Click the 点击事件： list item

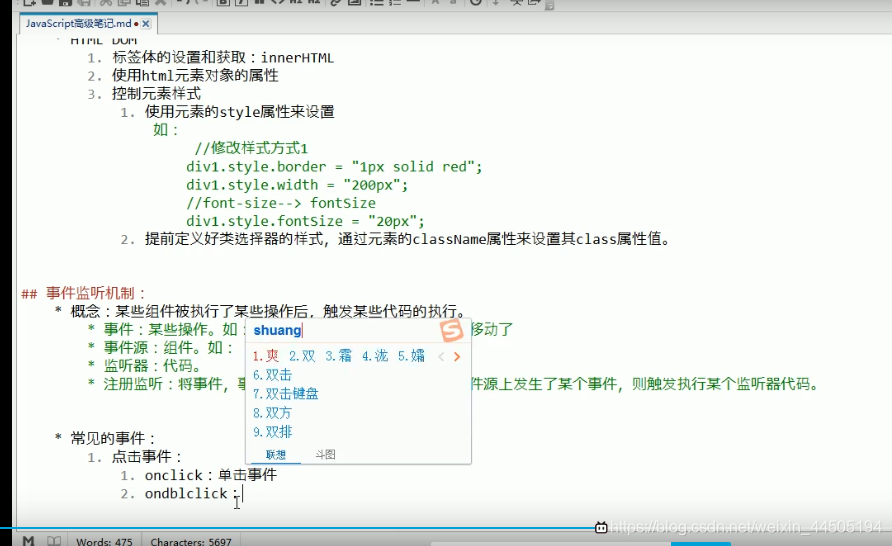pyautogui.click(x=147, y=457)
